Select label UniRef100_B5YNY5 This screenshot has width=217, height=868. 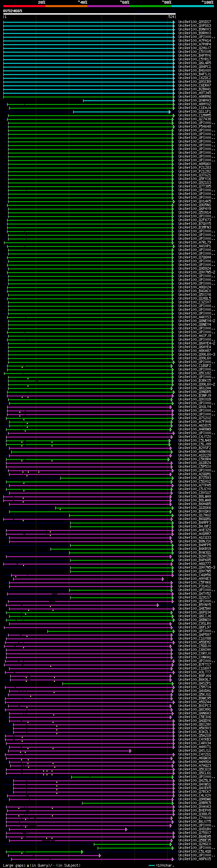[x=195, y=605]
